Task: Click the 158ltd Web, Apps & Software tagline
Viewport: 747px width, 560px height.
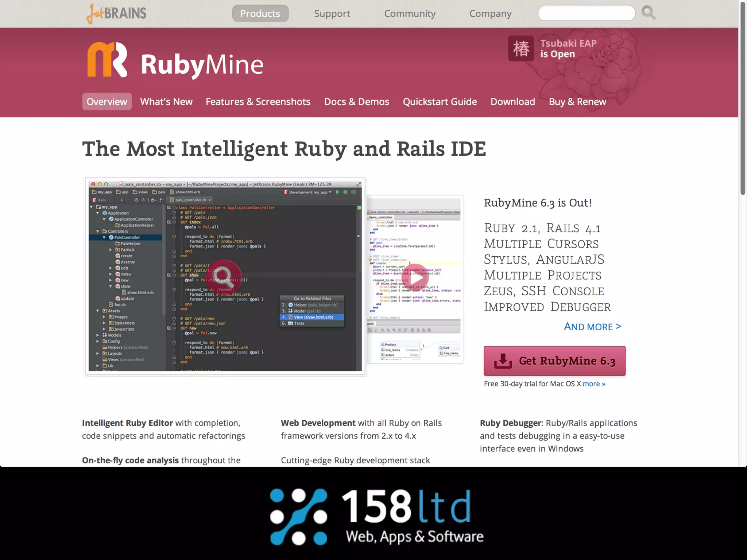Action: 415,537
